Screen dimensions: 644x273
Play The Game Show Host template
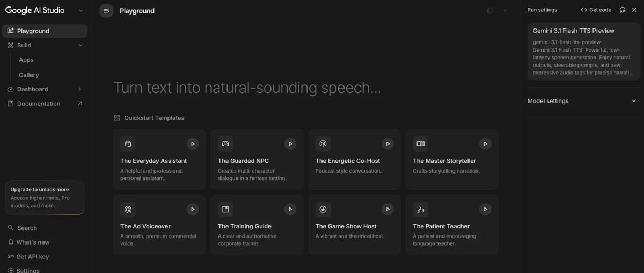[388, 209]
